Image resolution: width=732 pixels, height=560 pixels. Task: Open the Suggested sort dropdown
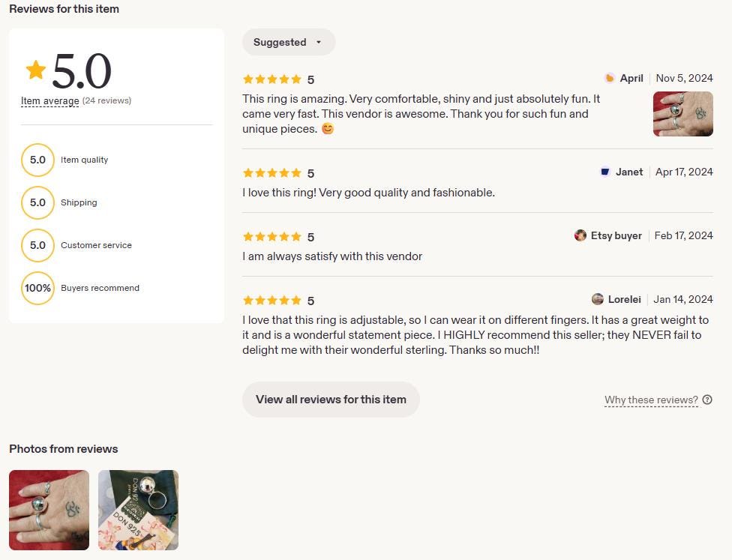point(289,42)
